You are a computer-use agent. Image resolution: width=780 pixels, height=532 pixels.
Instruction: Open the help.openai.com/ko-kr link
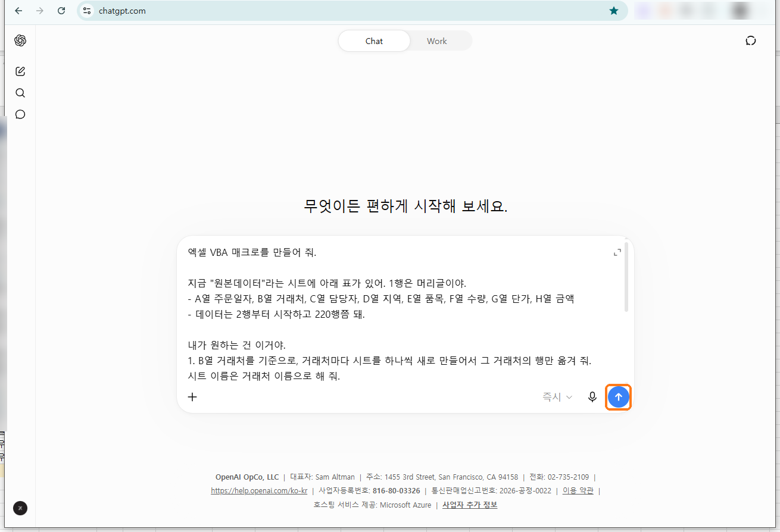point(259,491)
